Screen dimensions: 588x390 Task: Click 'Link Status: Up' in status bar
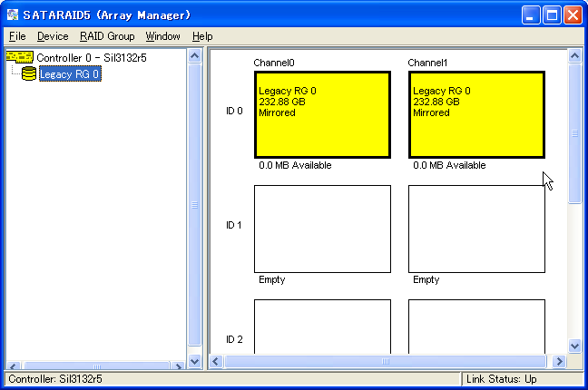point(502,379)
